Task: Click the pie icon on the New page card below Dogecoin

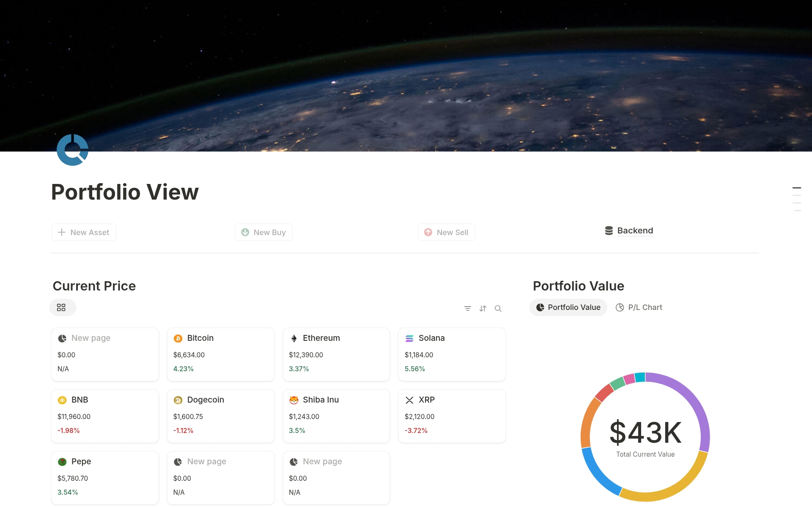Action: pos(178,462)
